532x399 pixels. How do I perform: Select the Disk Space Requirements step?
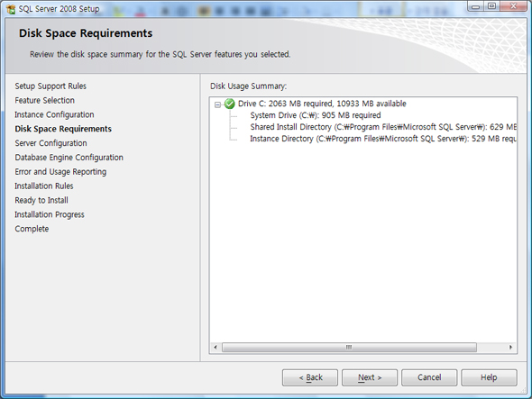[63, 129]
